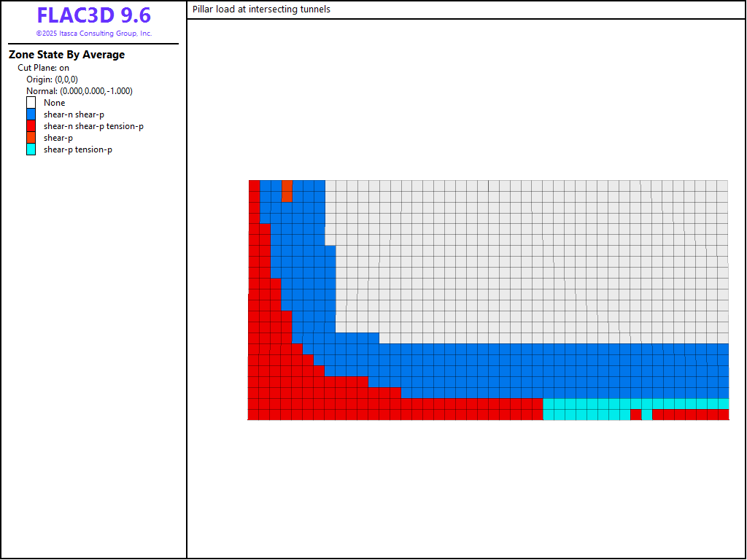This screenshot has height=560, width=747.
Task: Choose the cyan shear-p tension-p legend swatch
Action: (x=31, y=149)
